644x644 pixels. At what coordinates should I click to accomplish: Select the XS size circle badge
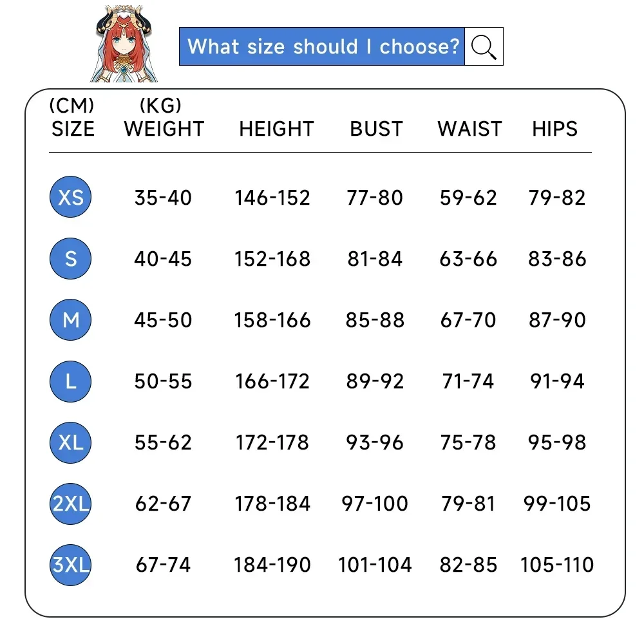(71, 197)
